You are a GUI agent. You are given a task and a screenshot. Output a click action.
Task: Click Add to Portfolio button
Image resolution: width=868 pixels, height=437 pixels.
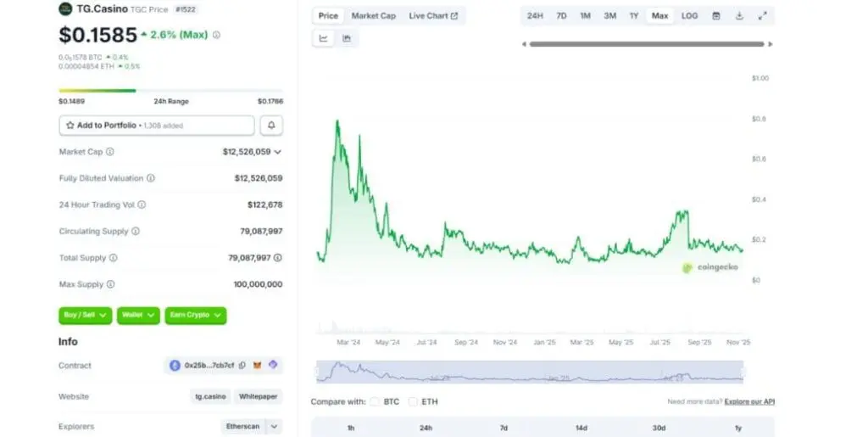156,126
